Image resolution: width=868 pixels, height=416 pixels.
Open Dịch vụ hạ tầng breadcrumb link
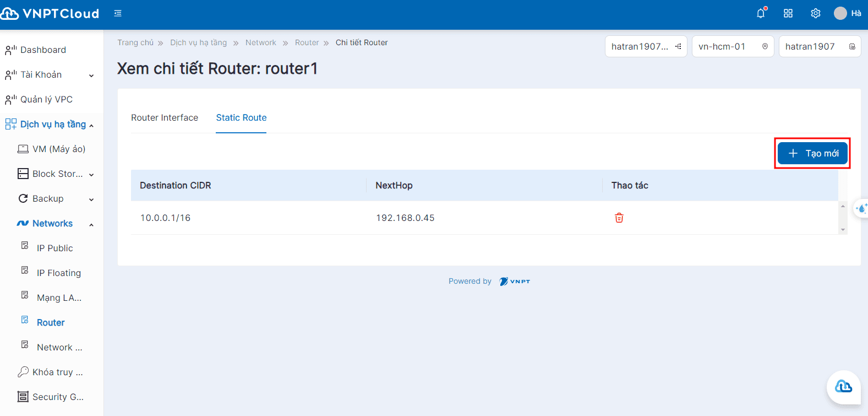click(x=198, y=42)
